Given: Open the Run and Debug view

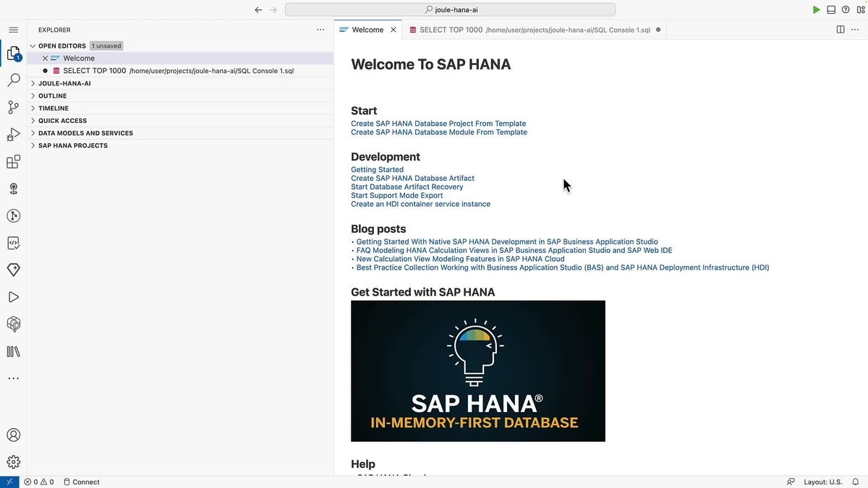Looking at the screenshot, I should pos(13,134).
